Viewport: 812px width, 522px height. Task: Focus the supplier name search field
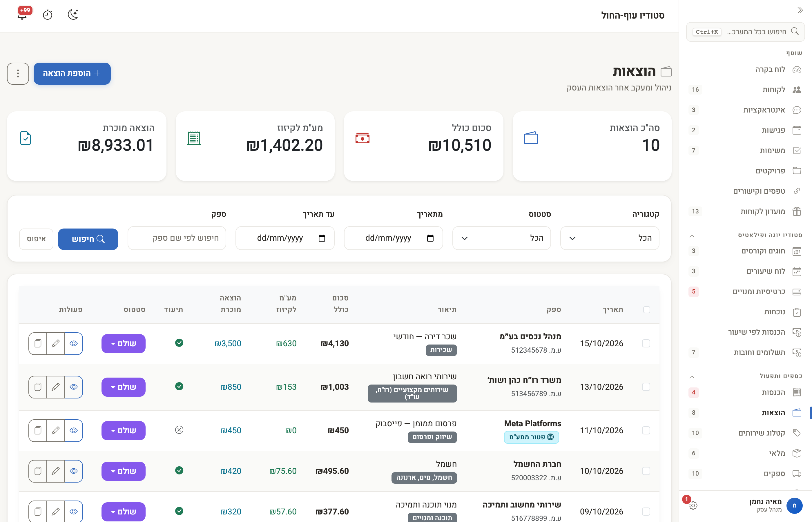pyautogui.click(x=177, y=238)
